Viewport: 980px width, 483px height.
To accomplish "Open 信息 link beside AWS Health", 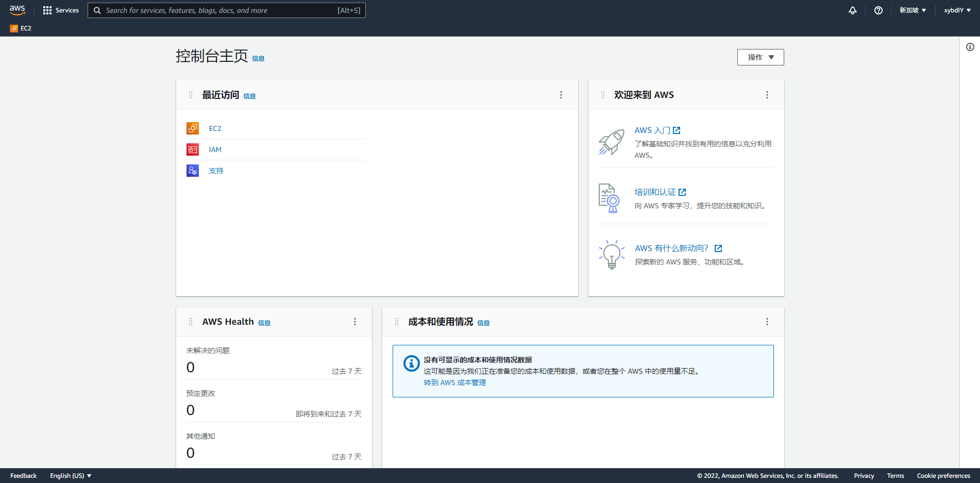I will point(264,323).
